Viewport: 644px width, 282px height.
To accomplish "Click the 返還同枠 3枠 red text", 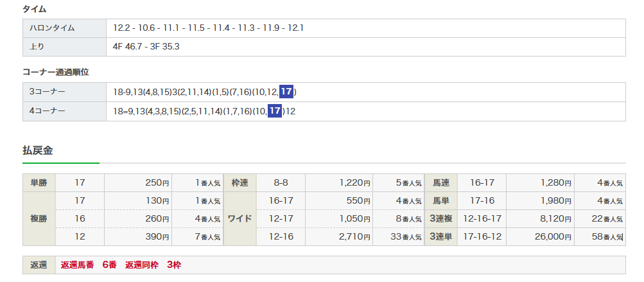I will [x=153, y=265].
